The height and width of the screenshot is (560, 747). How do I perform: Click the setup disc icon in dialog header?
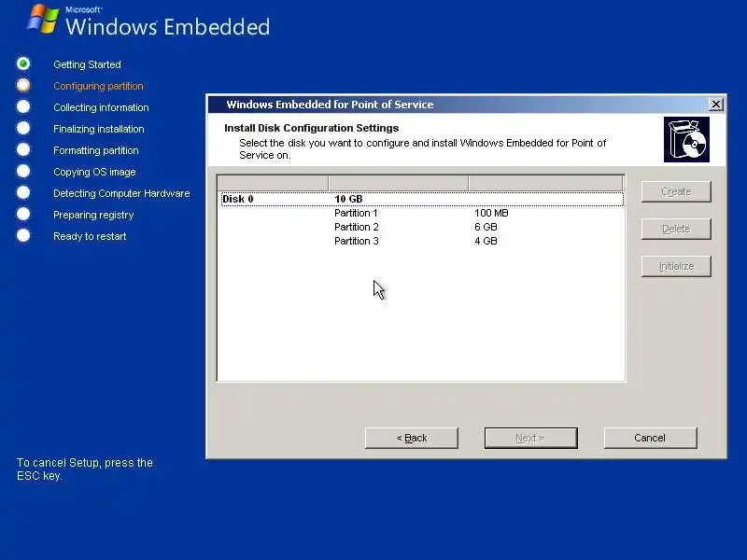[686, 139]
